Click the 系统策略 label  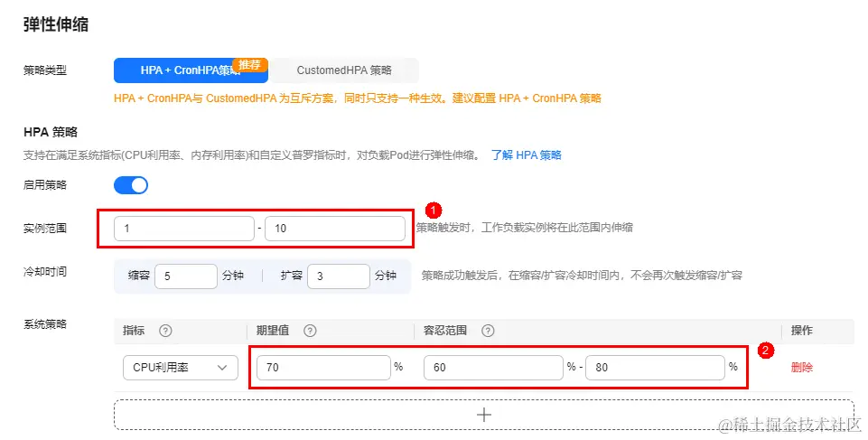[x=45, y=323]
